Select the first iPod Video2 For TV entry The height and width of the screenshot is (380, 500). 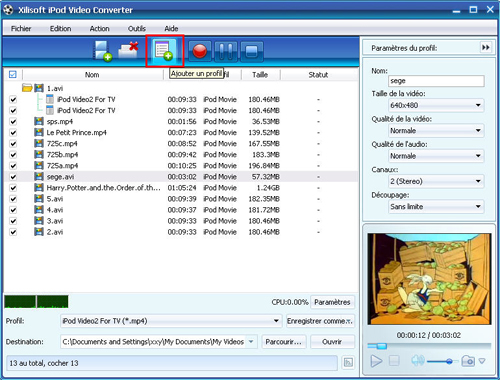point(86,99)
